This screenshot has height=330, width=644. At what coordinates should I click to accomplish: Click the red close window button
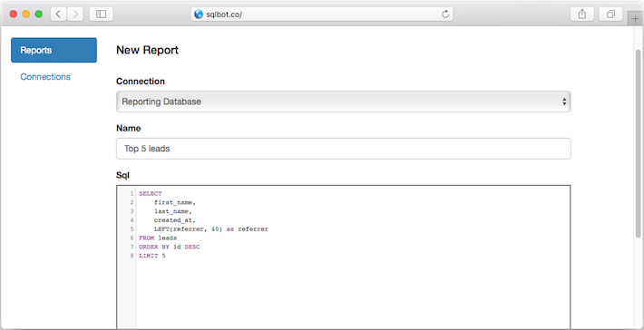(14, 14)
